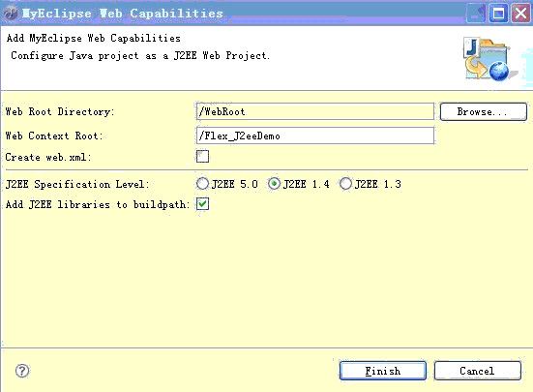Enable the Create web.xml checkbox
Screen dimensions: 533x392
click(x=202, y=157)
